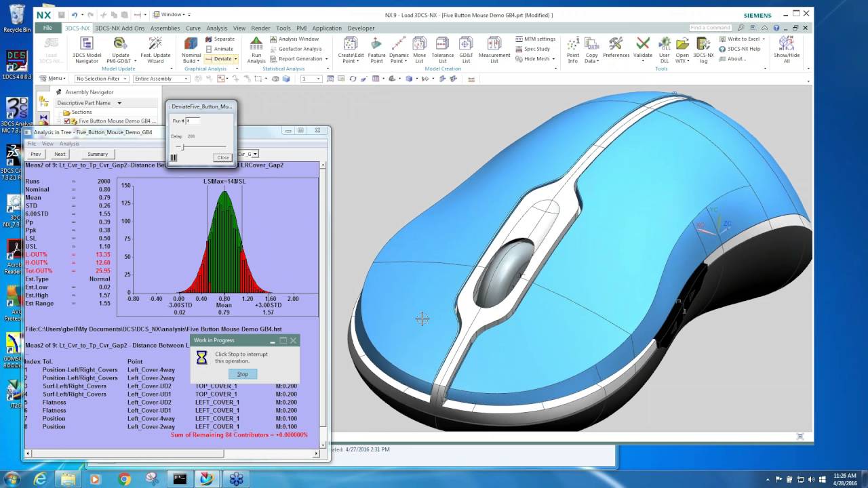868x488 pixels.
Task: Click the Summary button
Action: tap(97, 154)
